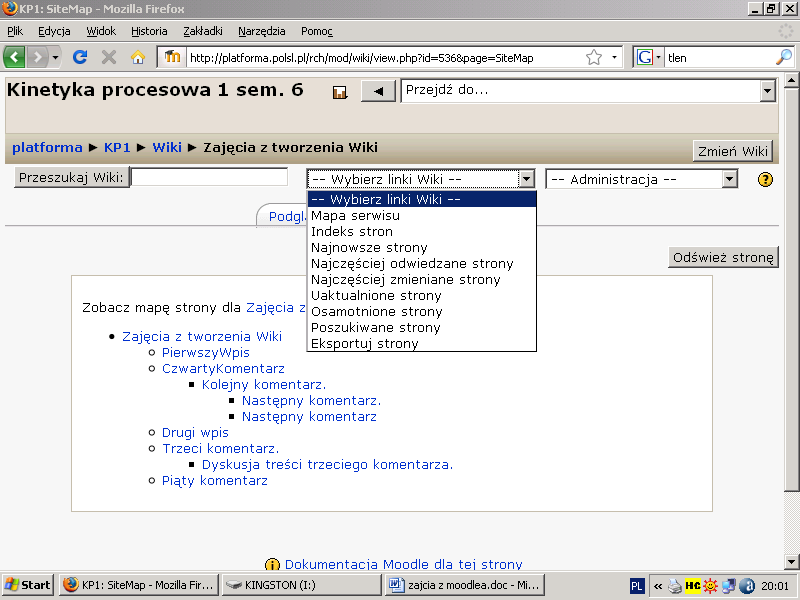Click the grey forward navigation arrow
Viewport: 800px width, 600px height.
tap(37, 57)
